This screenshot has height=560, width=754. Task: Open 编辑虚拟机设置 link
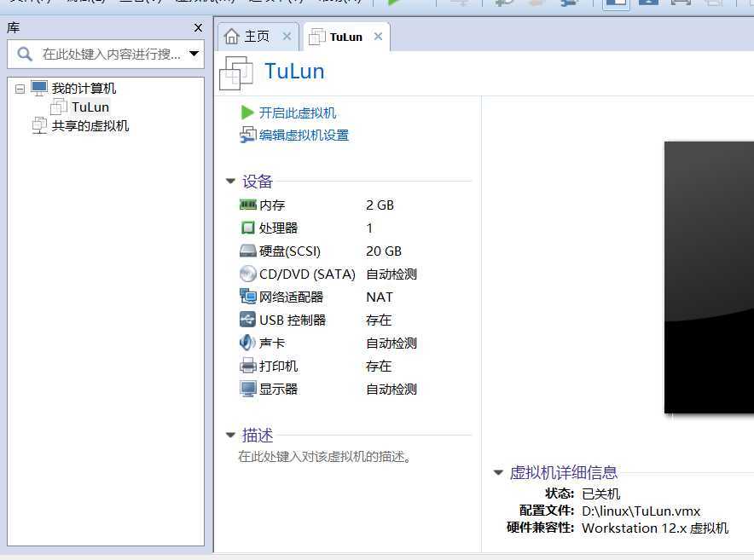pyautogui.click(x=304, y=135)
